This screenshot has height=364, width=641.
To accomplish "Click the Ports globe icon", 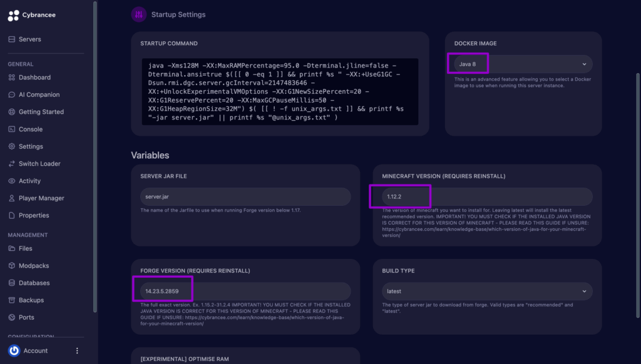I will click(11, 317).
